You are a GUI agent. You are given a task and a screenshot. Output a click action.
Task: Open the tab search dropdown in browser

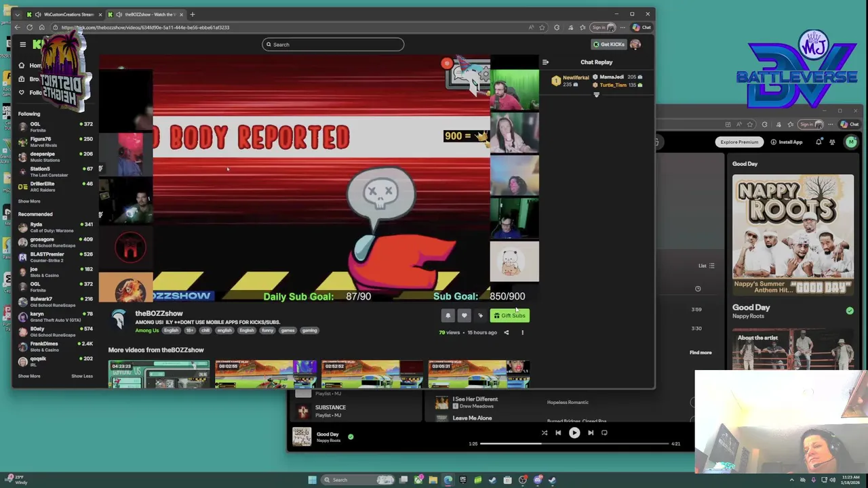19,14
